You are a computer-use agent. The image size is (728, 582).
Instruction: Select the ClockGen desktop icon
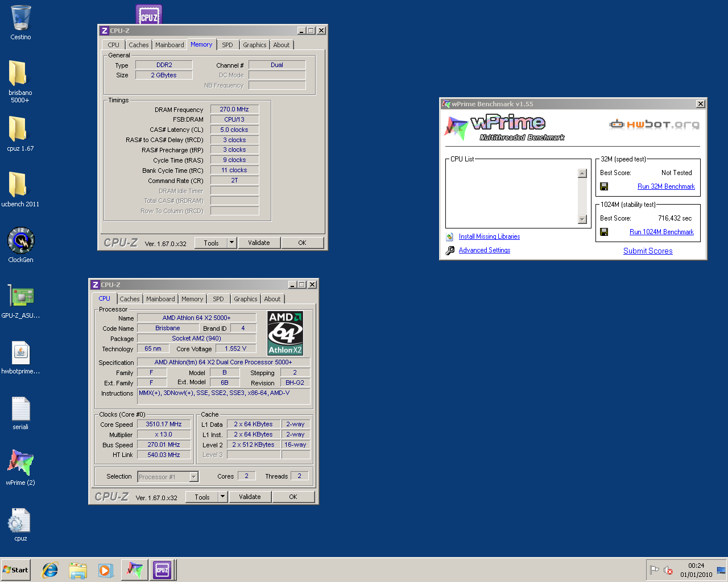click(20, 240)
